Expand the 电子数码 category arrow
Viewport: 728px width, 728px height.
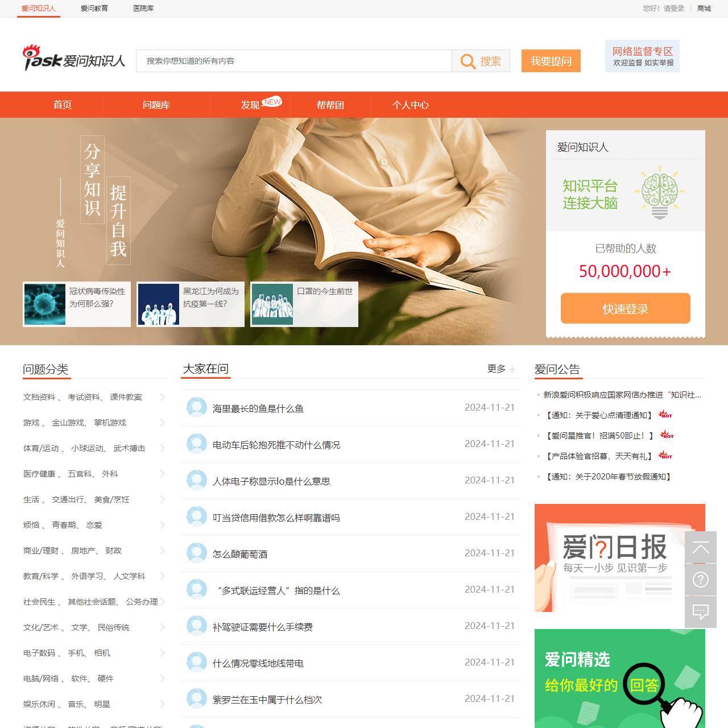coord(163,653)
